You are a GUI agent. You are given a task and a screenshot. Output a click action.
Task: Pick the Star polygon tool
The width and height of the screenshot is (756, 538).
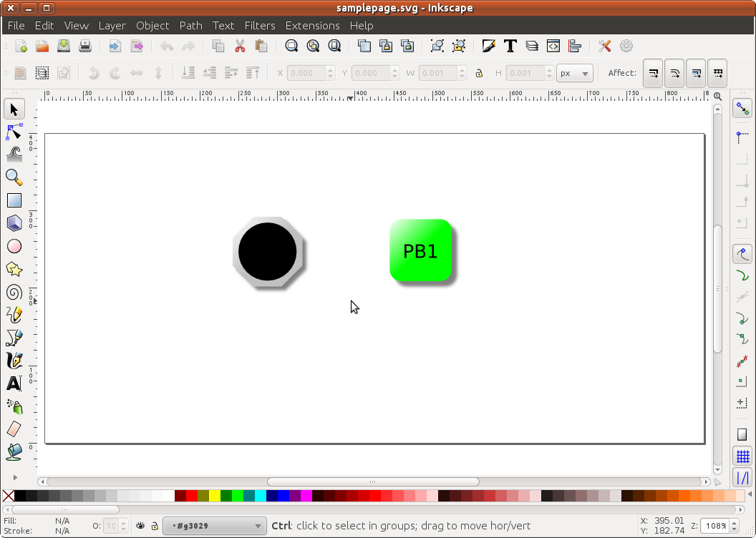point(14,269)
